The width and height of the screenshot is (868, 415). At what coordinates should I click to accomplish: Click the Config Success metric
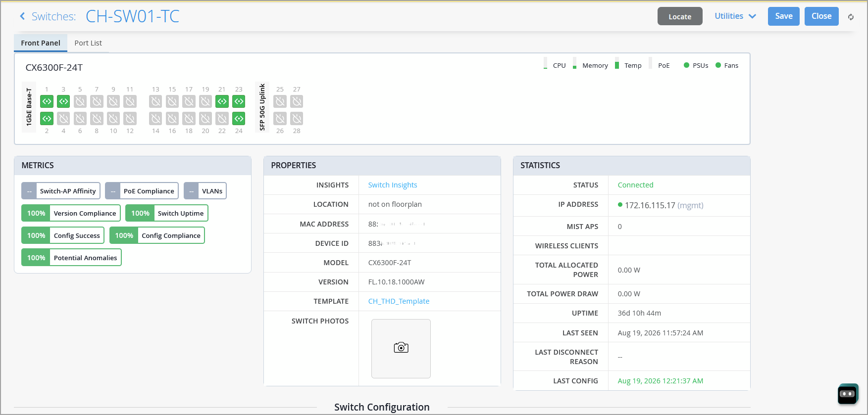pos(63,235)
